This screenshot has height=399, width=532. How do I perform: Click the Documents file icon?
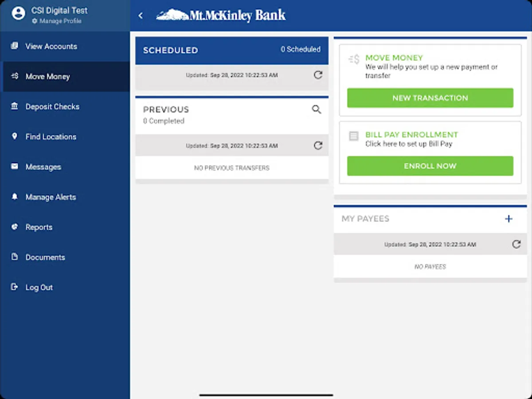(15, 257)
